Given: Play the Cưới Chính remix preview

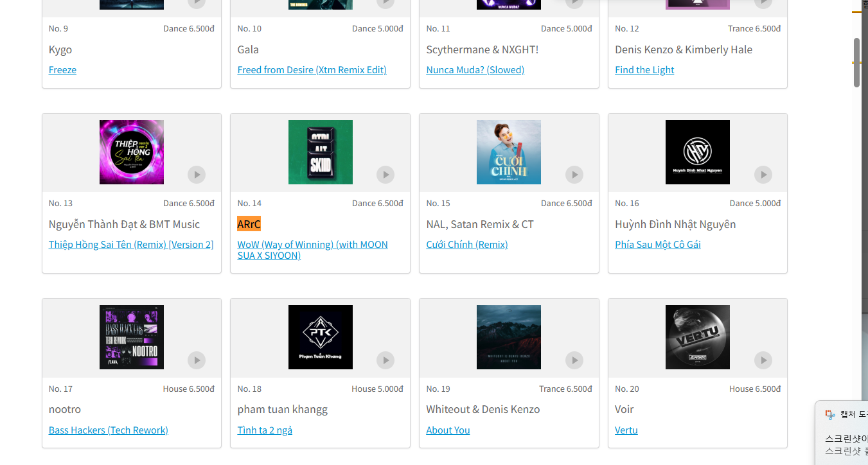Looking at the screenshot, I should tap(574, 174).
